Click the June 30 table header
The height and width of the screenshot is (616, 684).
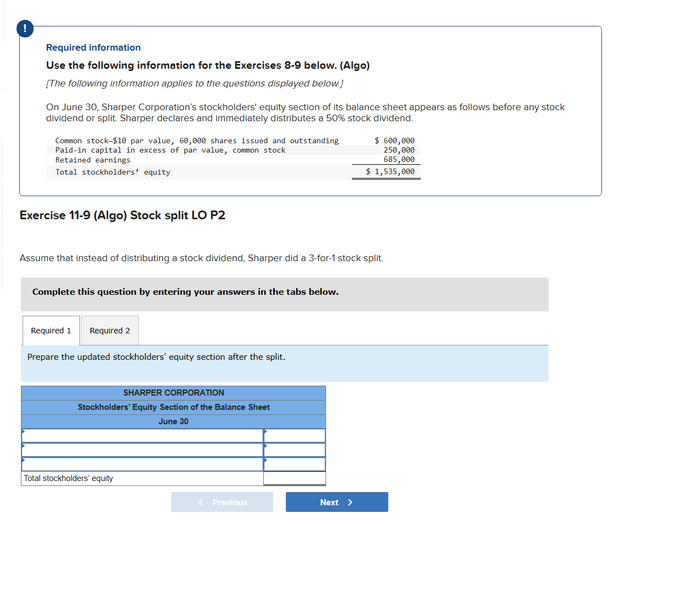(173, 422)
